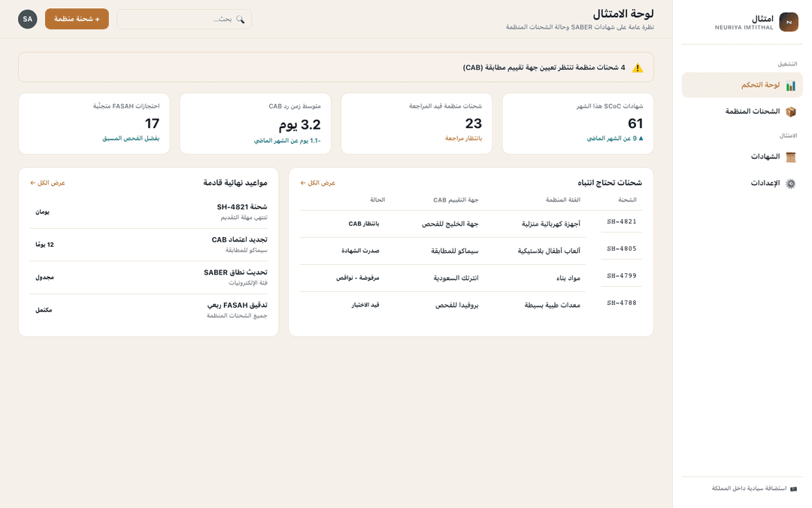Click الحالة column header
This screenshot has width=812, height=508.
(377, 199)
